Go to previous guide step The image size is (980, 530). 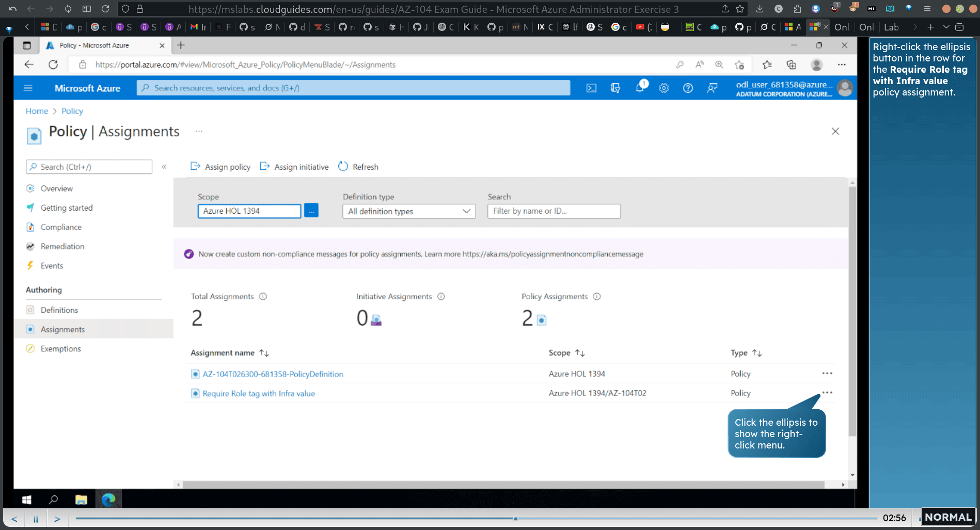click(x=14, y=519)
